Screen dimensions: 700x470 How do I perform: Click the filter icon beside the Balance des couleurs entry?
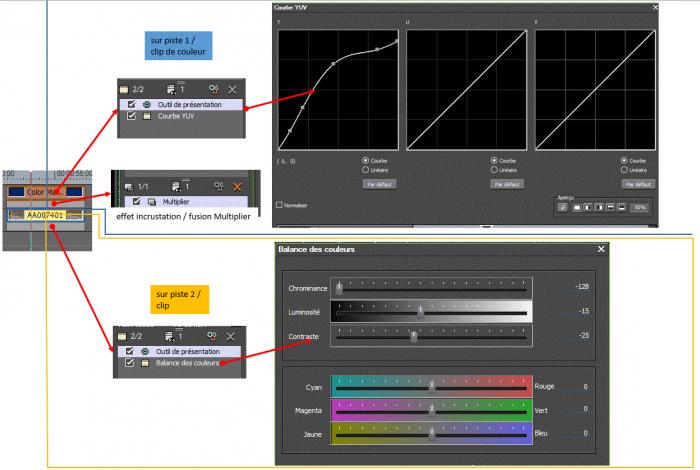click(x=145, y=363)
